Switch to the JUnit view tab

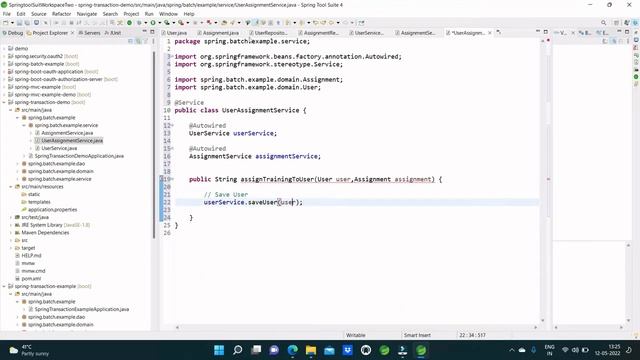pos(113,33)
